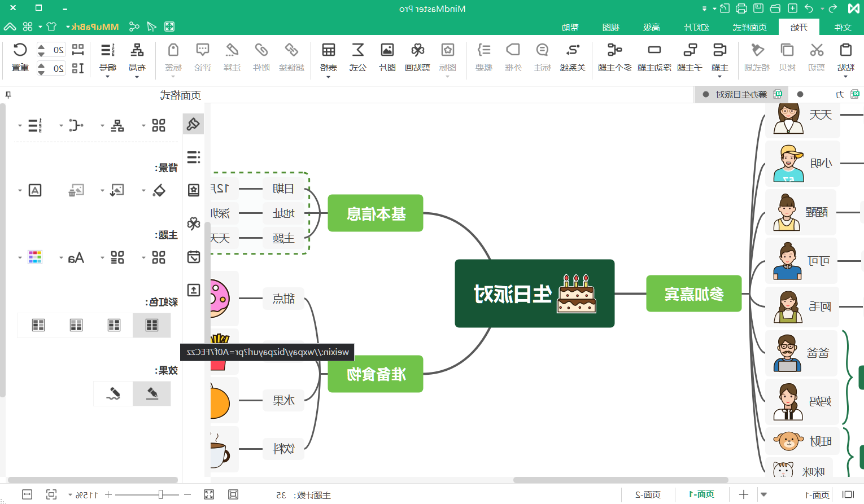Viewport: 864px width, 504px height.
Task: Expand the connector style dropdown in side panel
Action: [x=61, y=125]
